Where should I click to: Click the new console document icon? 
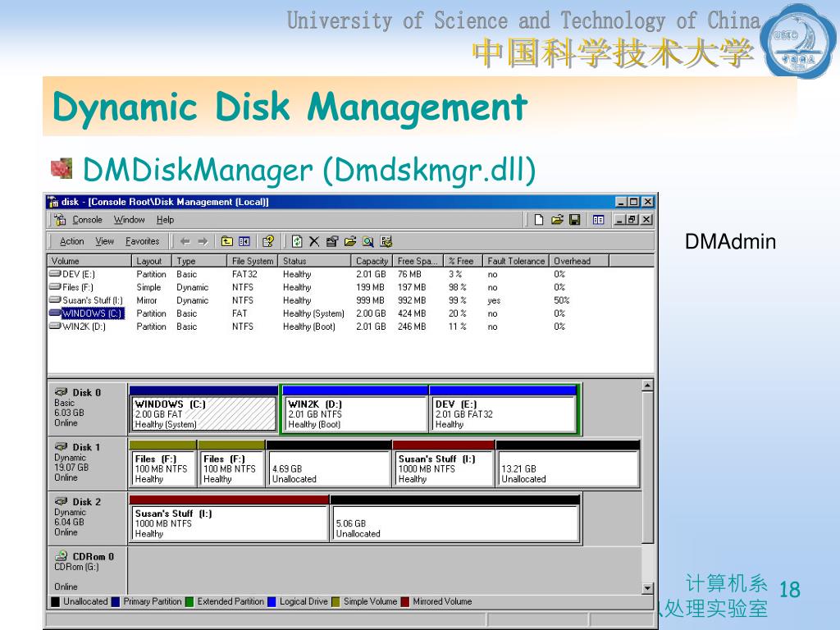pyautogui.click(x=539, y=220)
